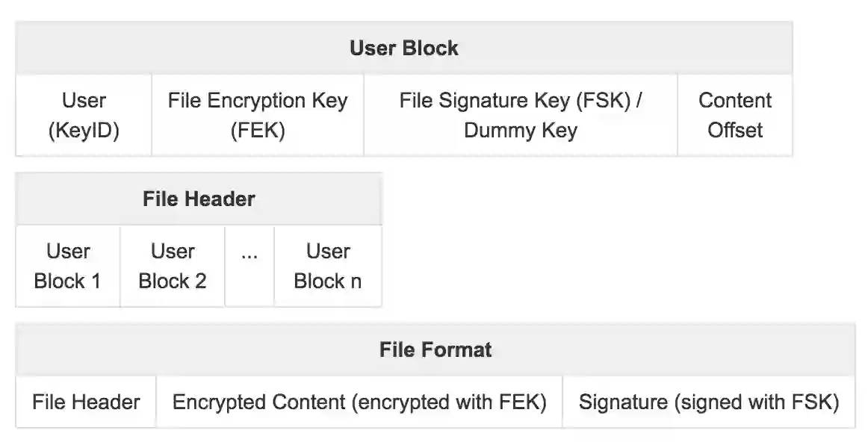Click the User Block table header
The height and width of the screenshot is (448, 868).
(x=403, y=49)
